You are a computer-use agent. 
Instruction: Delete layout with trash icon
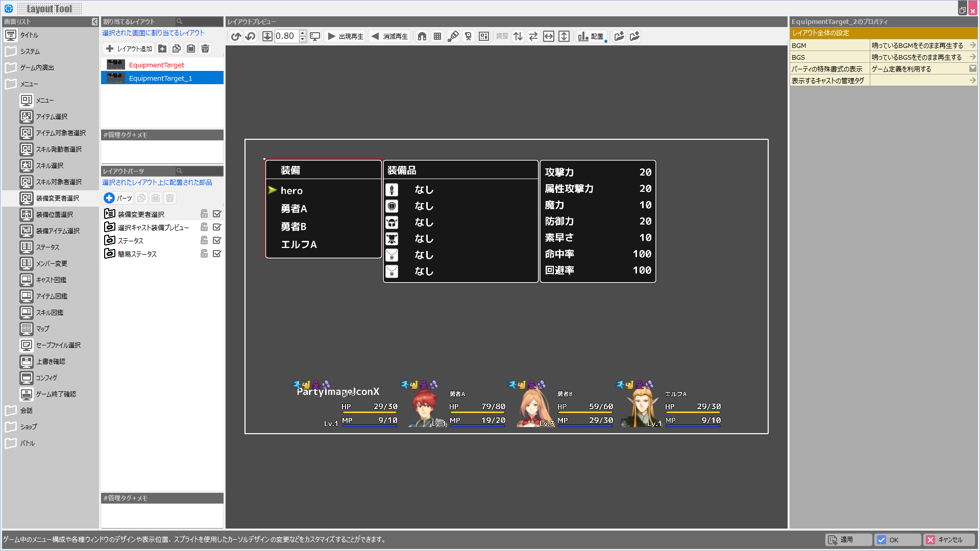[205, 48]
